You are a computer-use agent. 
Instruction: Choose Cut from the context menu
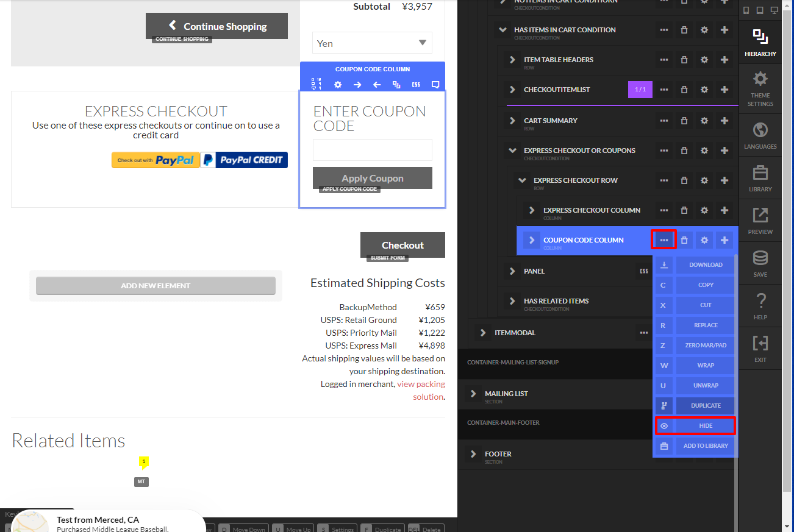(695, 305)
